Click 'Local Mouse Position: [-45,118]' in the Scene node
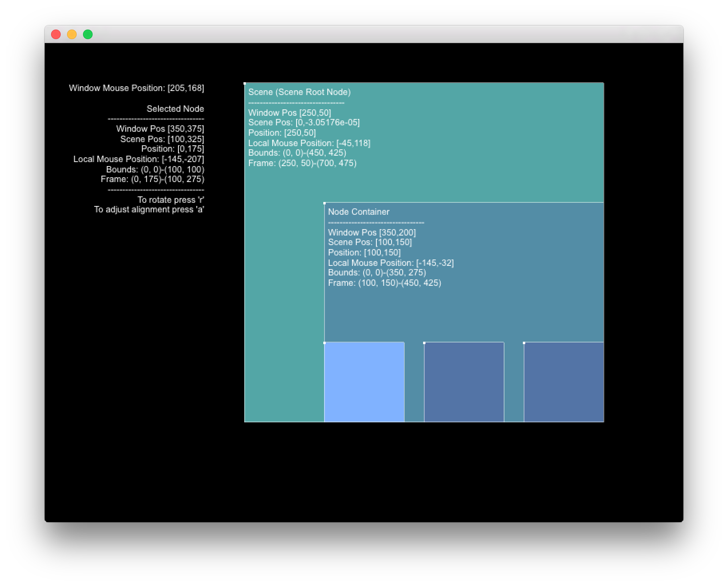The image size is (728, 586). [309, 143]
